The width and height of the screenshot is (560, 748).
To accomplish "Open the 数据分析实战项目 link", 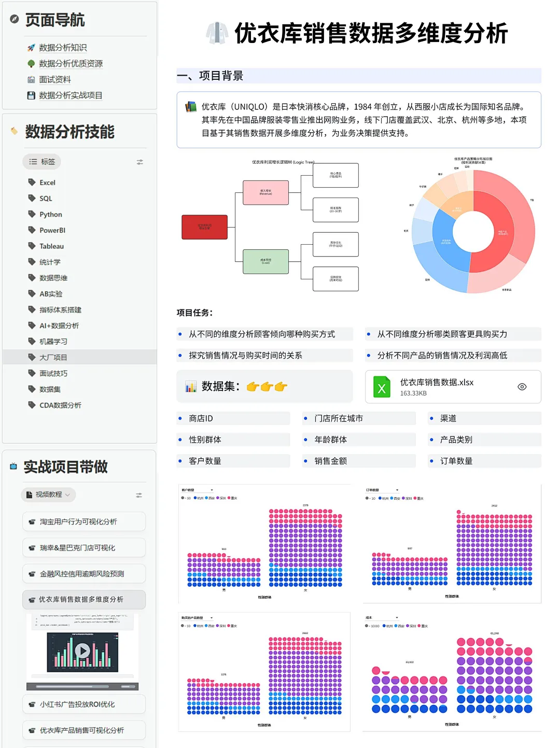I will click(x=71, y=95).
